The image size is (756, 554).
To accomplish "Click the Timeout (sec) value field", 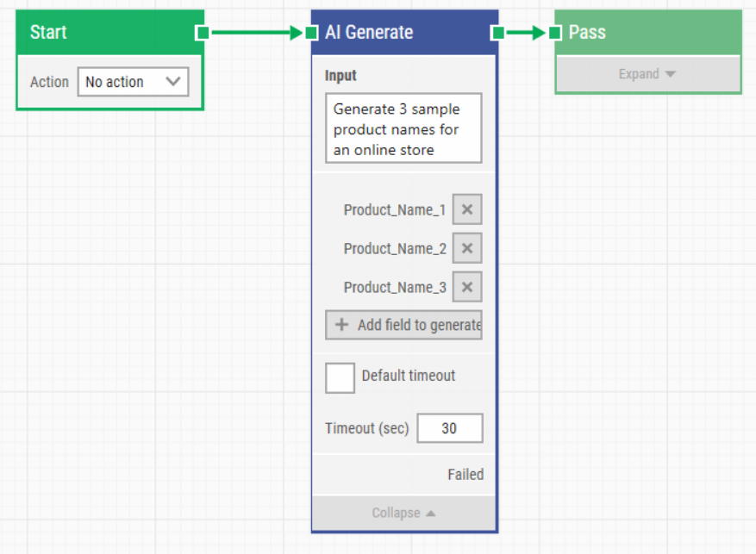I will point(449,428).
